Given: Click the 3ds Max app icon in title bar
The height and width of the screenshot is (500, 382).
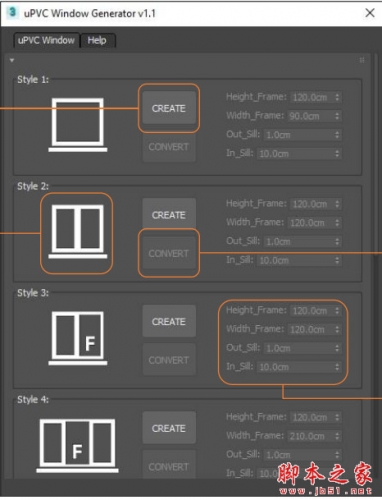Looking at the screenshot, I should (12, 12).
